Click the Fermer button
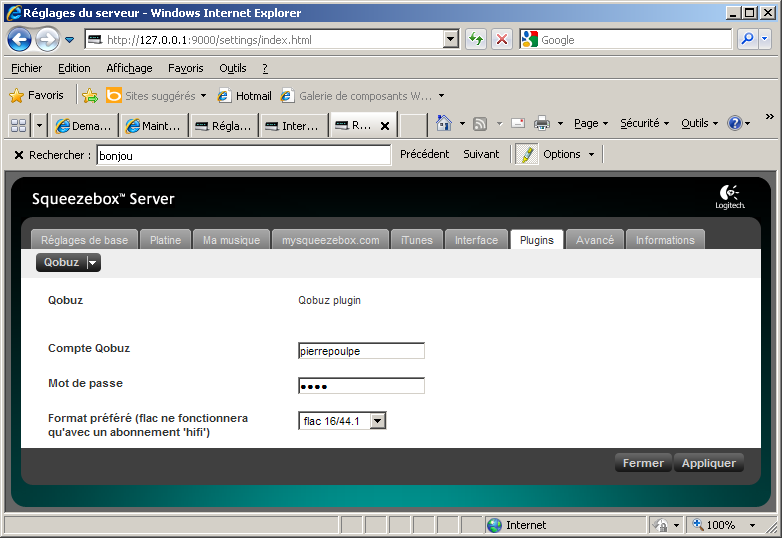 coord(643,463)
